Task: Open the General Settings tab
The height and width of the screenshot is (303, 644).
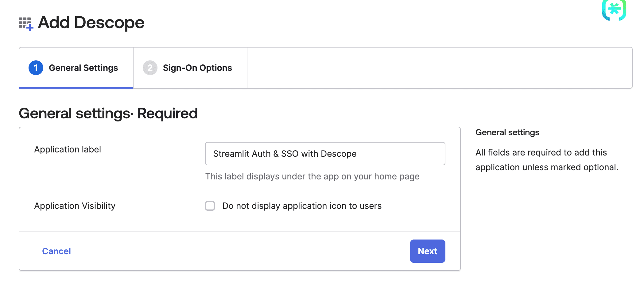Action: [x=76, y=68]
